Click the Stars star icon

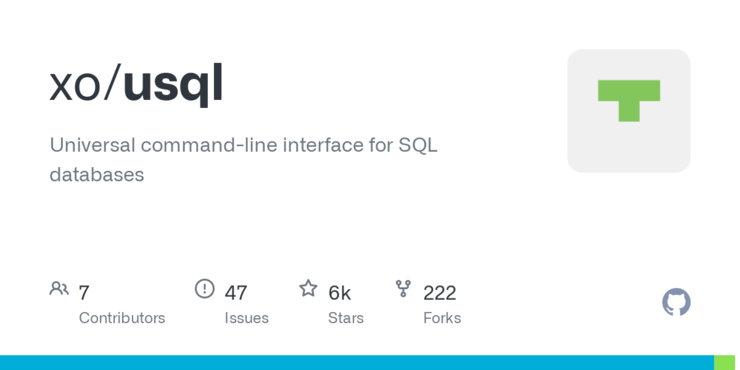308,288
